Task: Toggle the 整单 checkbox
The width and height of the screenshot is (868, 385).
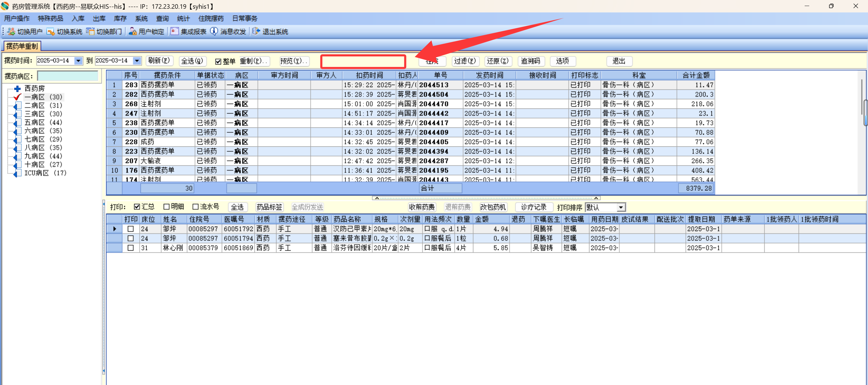Action: coord(218,61)
